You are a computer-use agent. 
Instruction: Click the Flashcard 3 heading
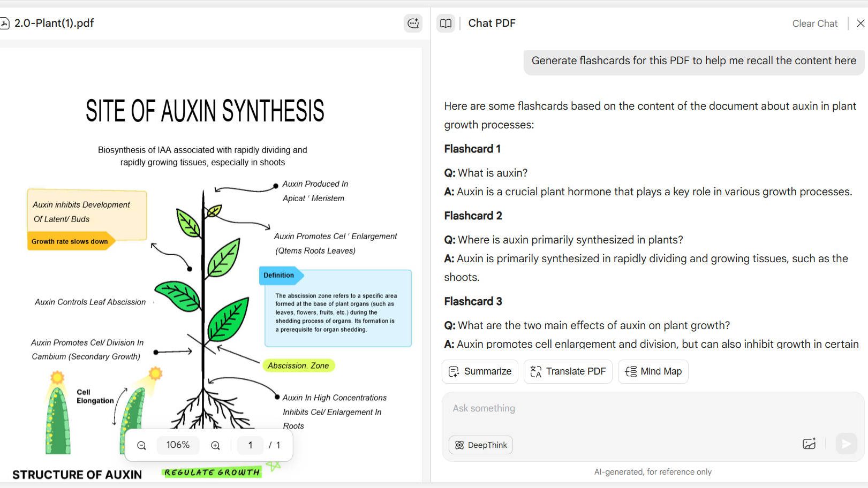click(x=473, y=301)
